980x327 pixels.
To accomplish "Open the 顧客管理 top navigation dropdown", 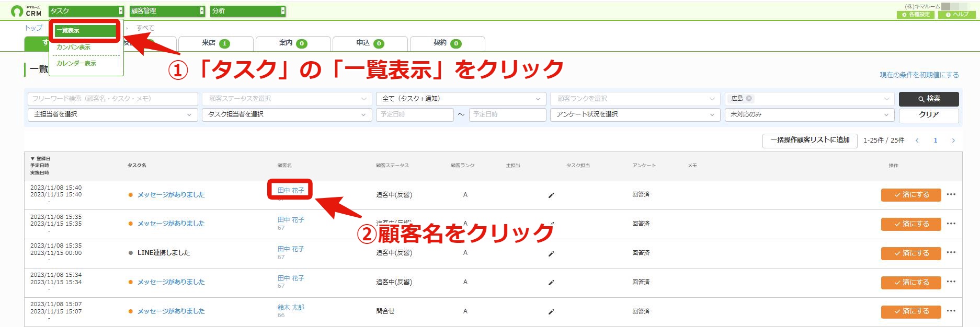I will pos(167,11).
